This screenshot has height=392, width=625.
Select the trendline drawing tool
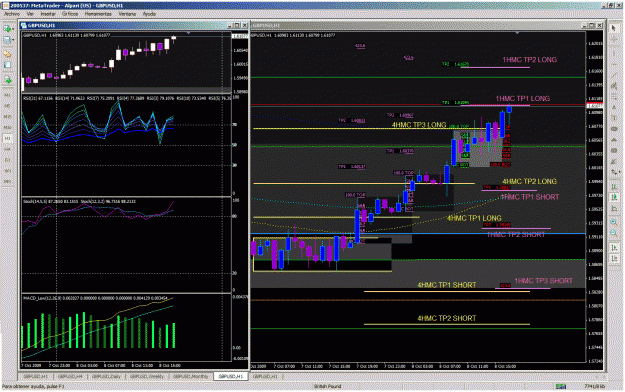(614, 75)
